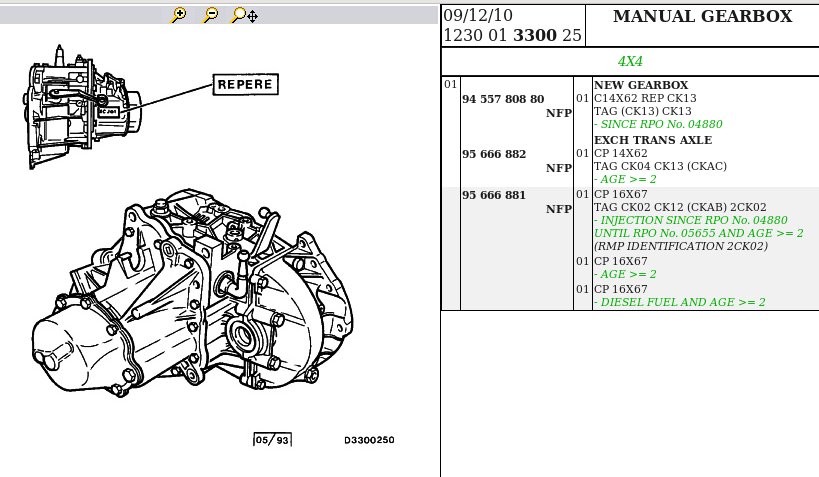Click drawing reference D3300250
The width and height of the screenshot is (819, 477).
tap(369, 440)
